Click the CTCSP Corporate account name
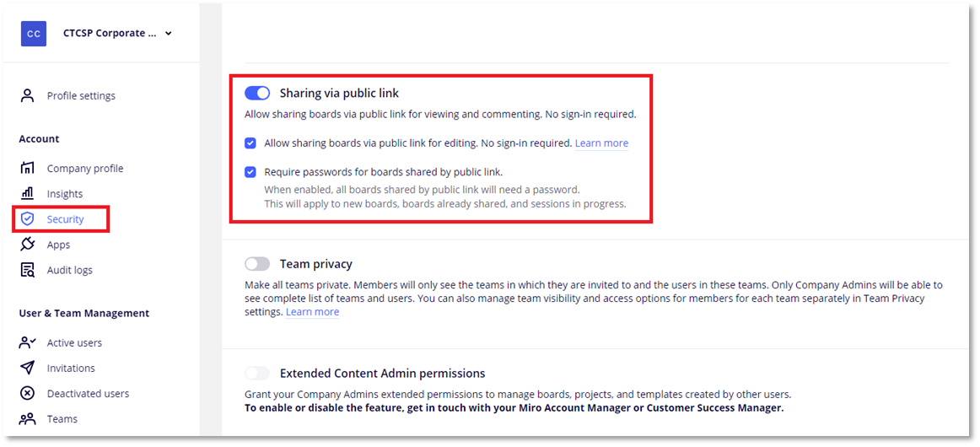Screen dimensions: 980x447 (110, 33)
